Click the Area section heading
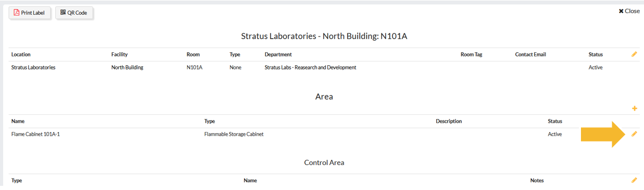 324,97
